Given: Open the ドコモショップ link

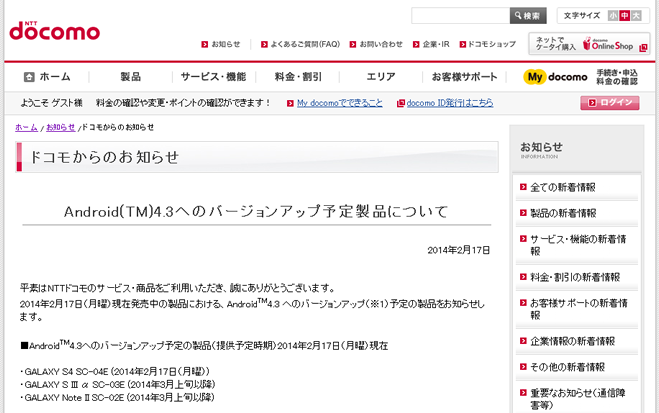Looking at the screenshot, I should pyautogui.click(x=492, y=44).
